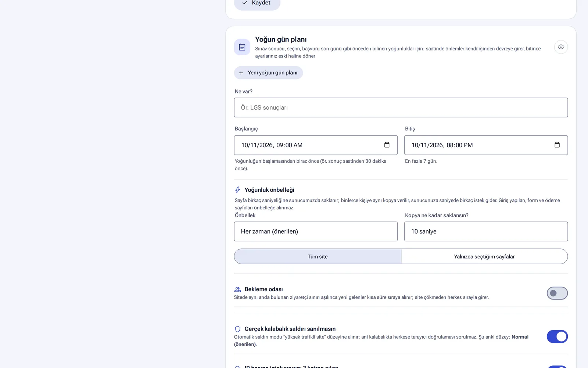
Task: Disable Gerçek kalabalık saldırı sanılmasın toggle
Action: (557, 336)
